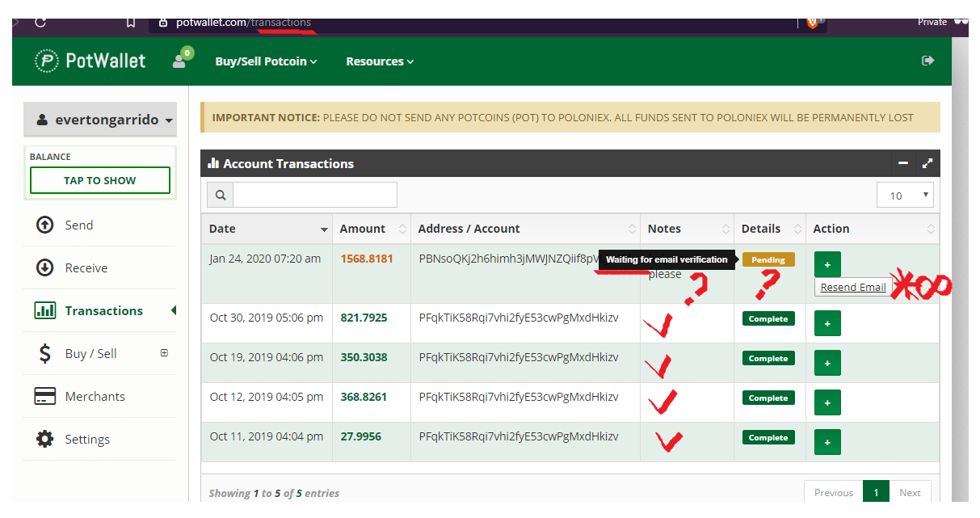This screenshot has height=518, width=980.
Task: Expand Account Transactions panel to fullscreen
Action: (927, 163)
